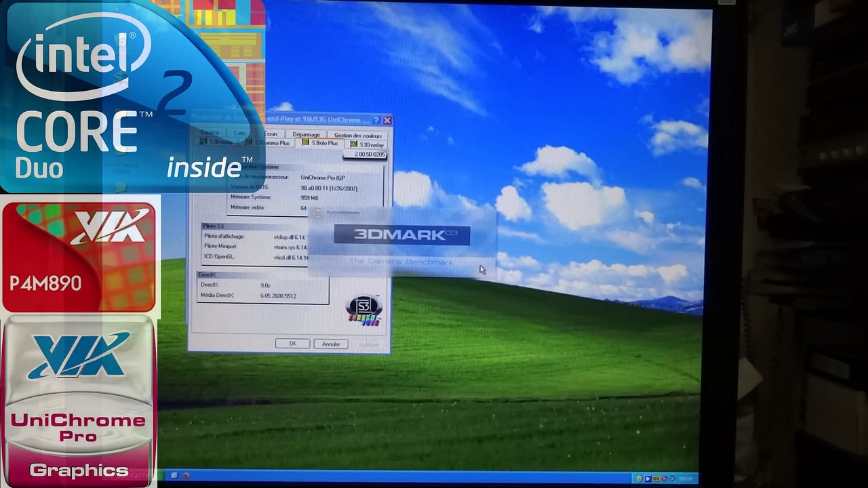Select the Écran tab
This screenshot has width=868, height=488.
(271, 134)
